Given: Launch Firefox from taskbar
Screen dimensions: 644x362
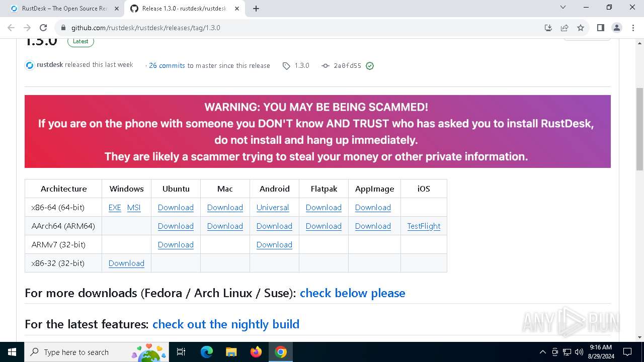Looking at the screenshot, I should 256,352.
